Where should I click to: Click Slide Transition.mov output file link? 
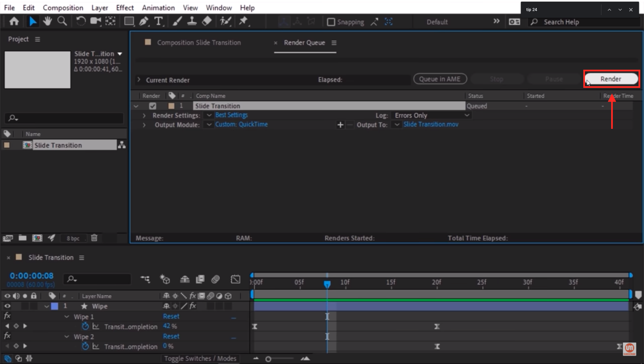(x=431, y=124)
